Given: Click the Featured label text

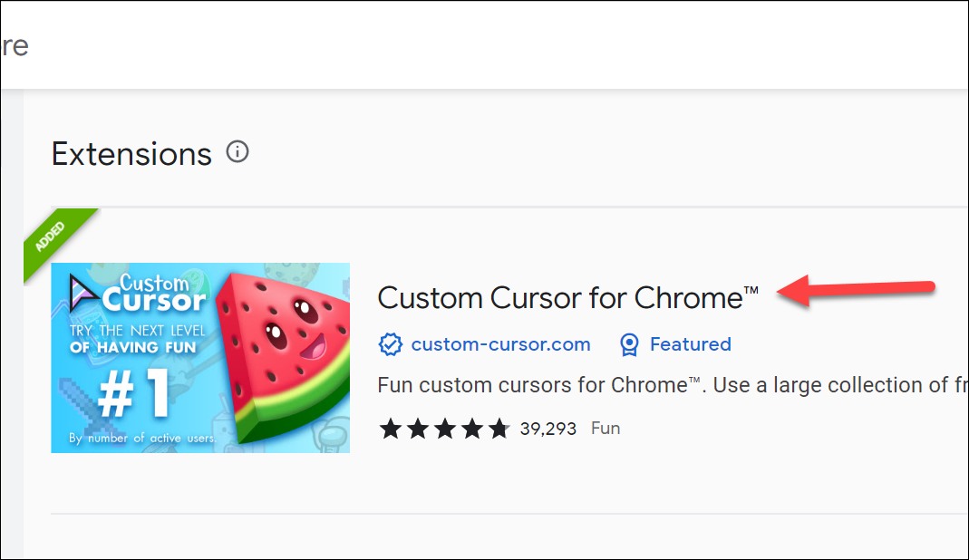Looking at the screenshot, I should pyautogui.click(x=690, y=344).
